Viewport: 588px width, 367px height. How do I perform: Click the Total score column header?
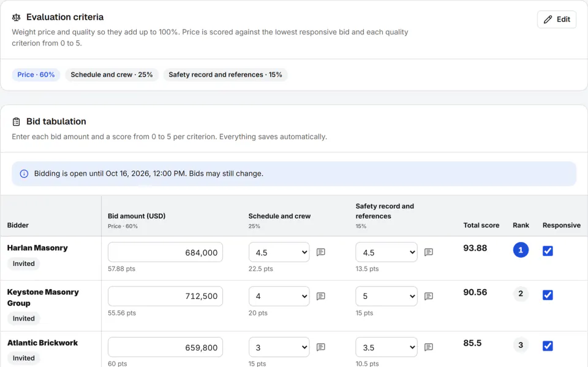(x=481, y=225)
